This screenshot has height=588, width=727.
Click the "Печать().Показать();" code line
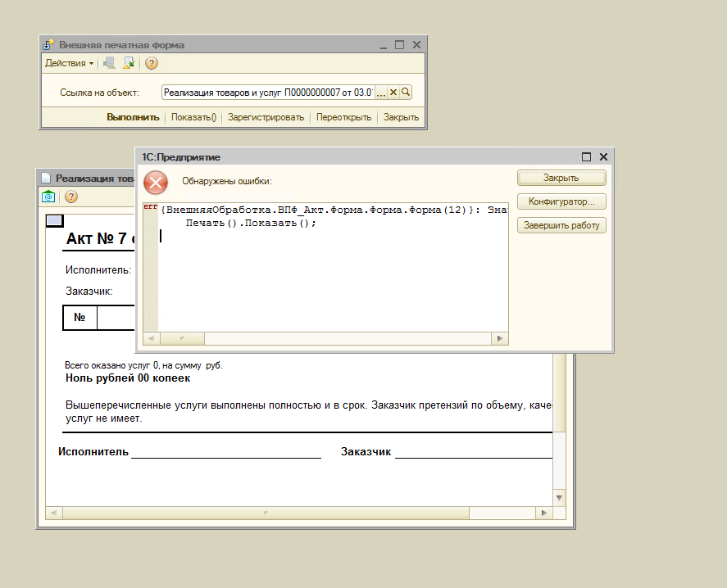pyautogui.click(x=251, y=223)
